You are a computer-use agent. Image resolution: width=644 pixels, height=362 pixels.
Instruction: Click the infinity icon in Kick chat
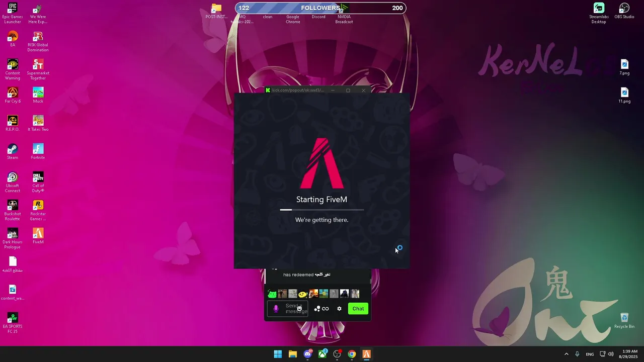[326, 309]
